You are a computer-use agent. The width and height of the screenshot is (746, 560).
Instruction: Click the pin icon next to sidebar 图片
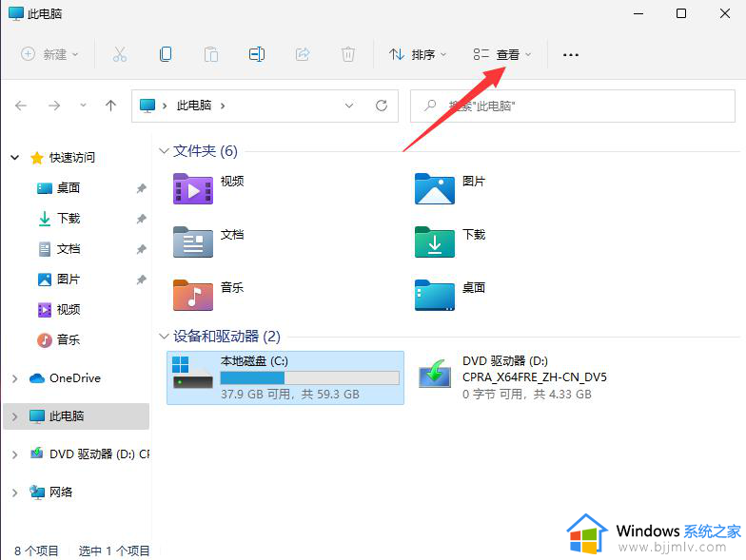[141, 280]
